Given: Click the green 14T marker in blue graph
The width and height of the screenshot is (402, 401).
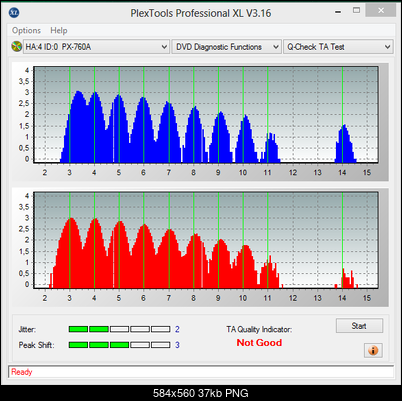Looking at the screenshot, I should tap(342, 115).
